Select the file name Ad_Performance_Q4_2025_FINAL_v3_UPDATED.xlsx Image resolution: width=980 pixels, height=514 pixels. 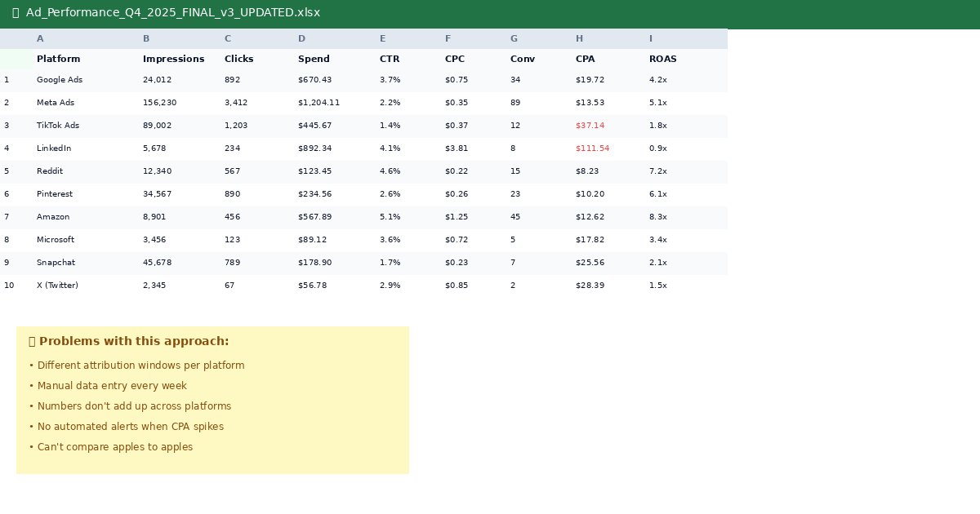pyautogui.click(x=173, y=13)
